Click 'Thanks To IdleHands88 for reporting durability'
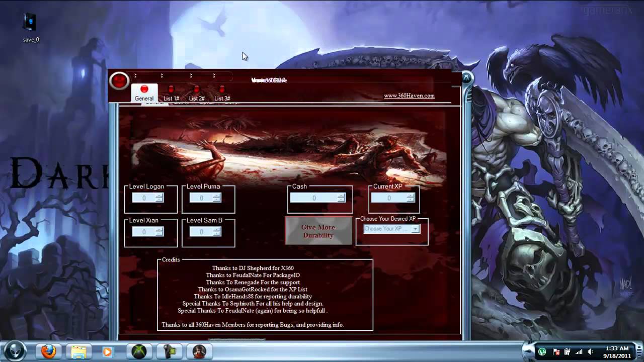 point(253,297)
